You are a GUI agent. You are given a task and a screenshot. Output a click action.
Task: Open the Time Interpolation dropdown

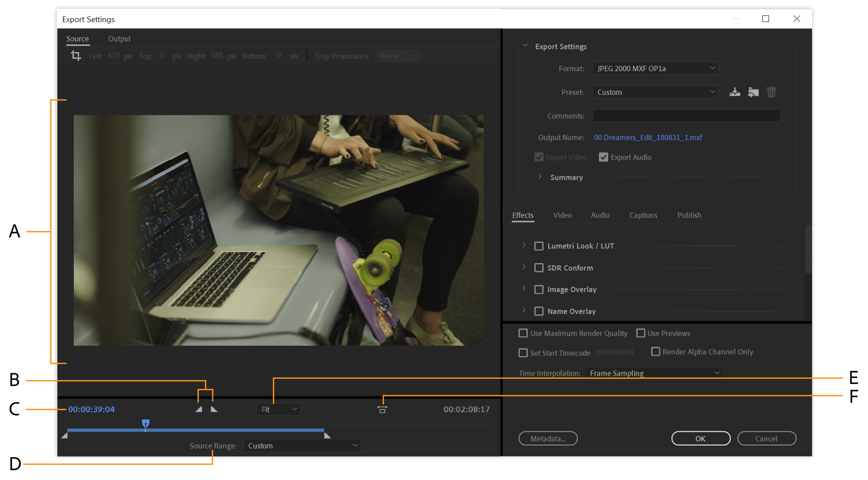[x=654, y=373]
